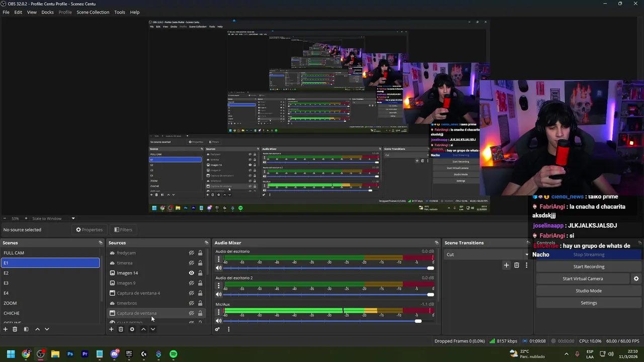Show the timerbros source via eye icon

coord(191,303)
